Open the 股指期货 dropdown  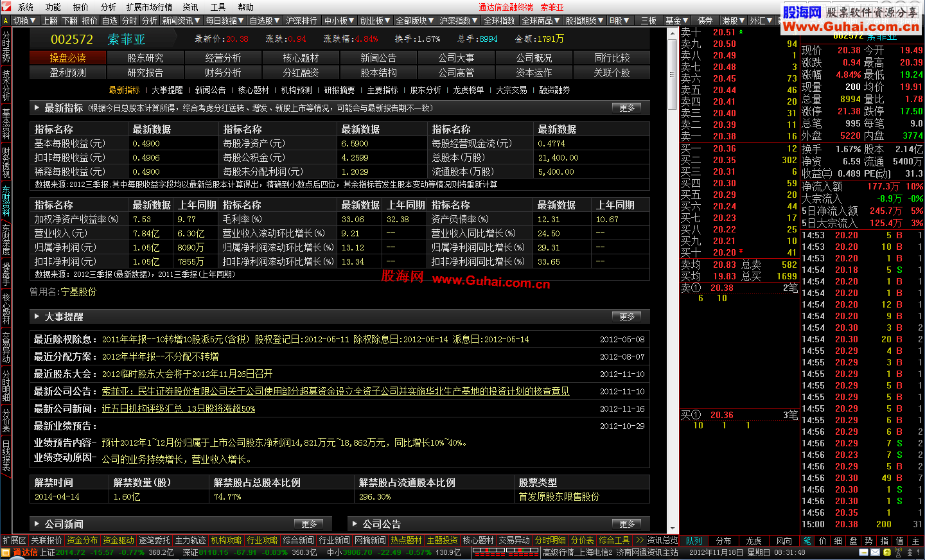[585, 21]
